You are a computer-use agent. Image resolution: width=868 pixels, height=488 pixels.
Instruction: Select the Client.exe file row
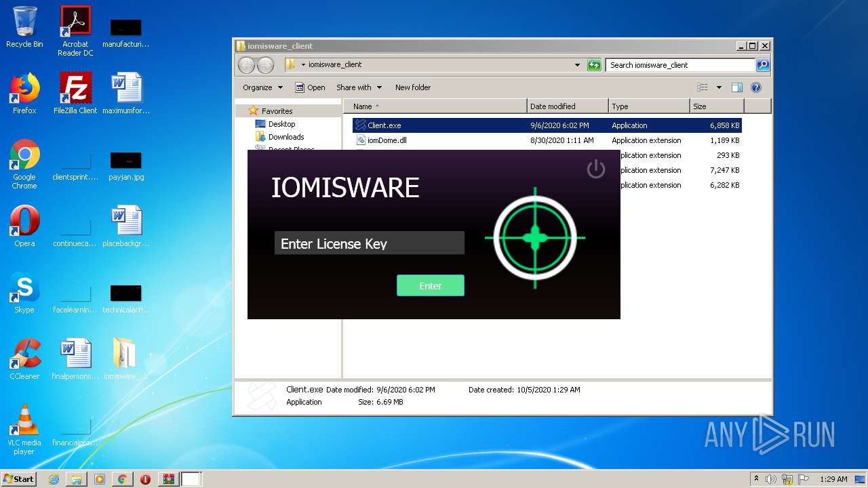(x=547, y=125)
